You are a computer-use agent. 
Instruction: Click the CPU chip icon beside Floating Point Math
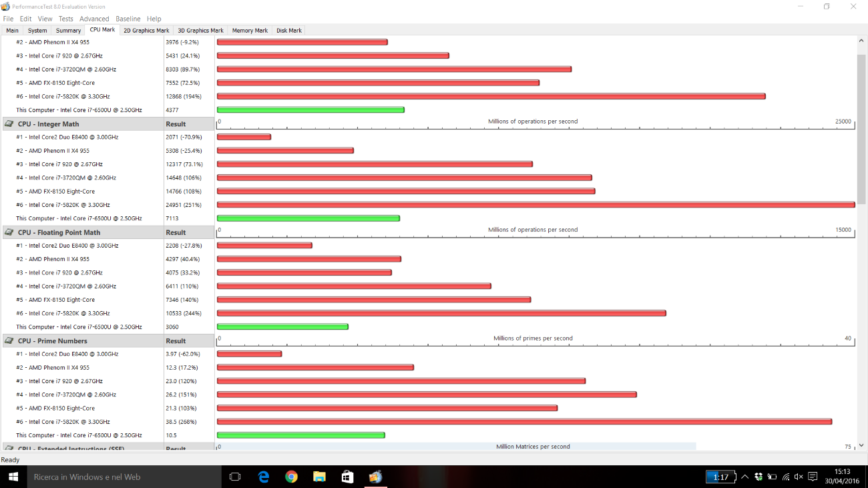coord(9,232)
